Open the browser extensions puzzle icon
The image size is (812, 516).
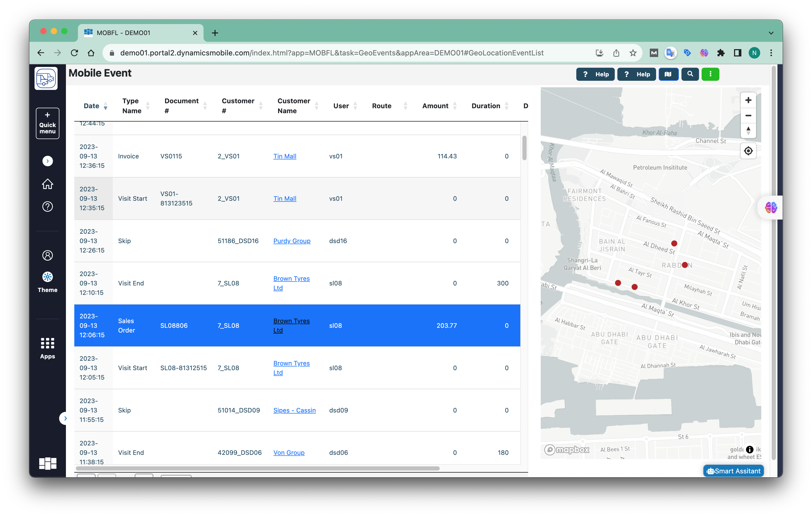(721, 53)
